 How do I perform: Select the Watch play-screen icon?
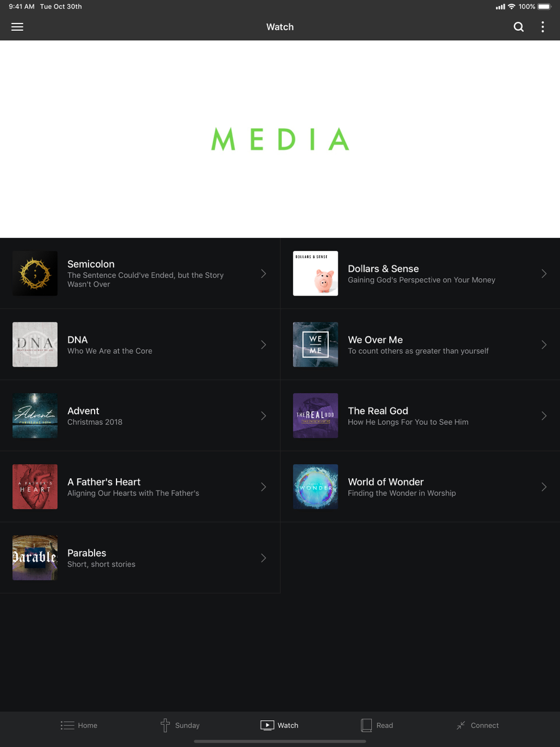tap(267, 725)
